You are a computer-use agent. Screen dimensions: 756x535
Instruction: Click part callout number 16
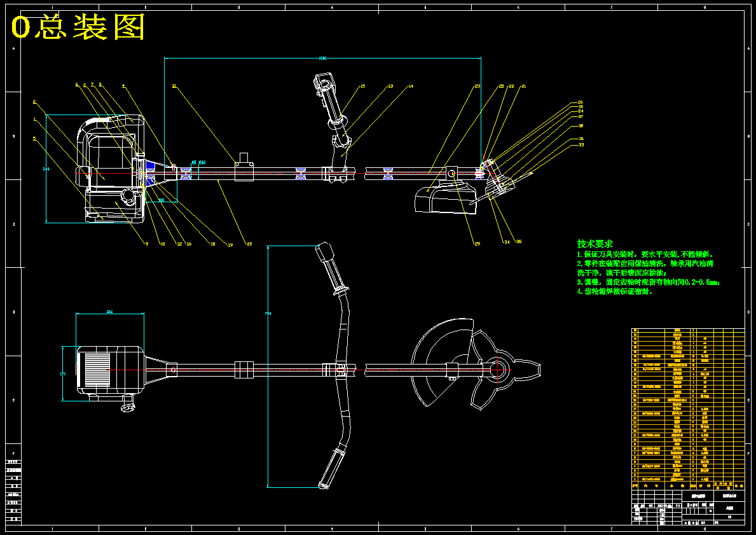pos(188,244)
